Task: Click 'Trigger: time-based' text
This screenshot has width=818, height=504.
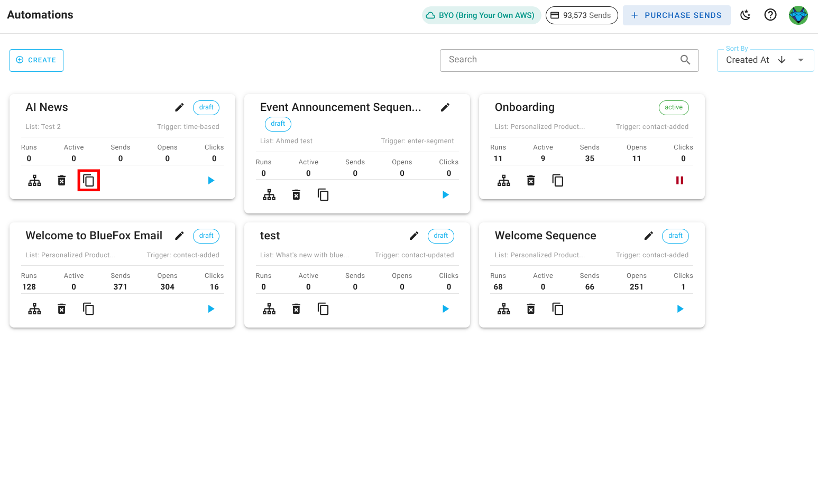Action: [188, 127]
